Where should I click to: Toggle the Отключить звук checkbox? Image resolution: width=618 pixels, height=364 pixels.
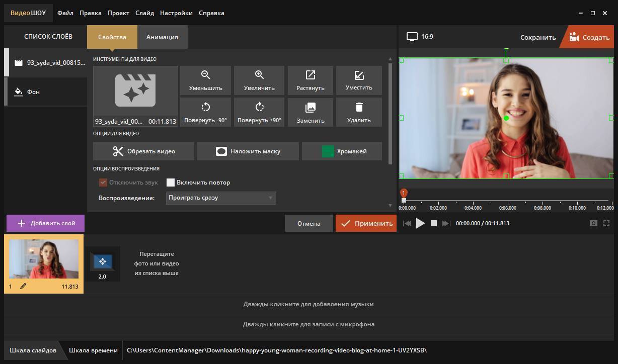103,183
